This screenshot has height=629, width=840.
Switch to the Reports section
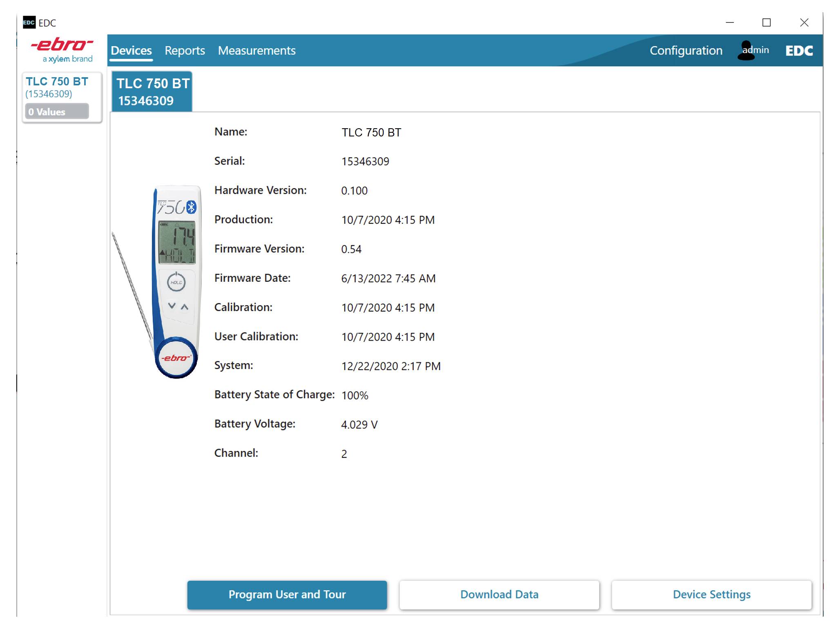185,50
